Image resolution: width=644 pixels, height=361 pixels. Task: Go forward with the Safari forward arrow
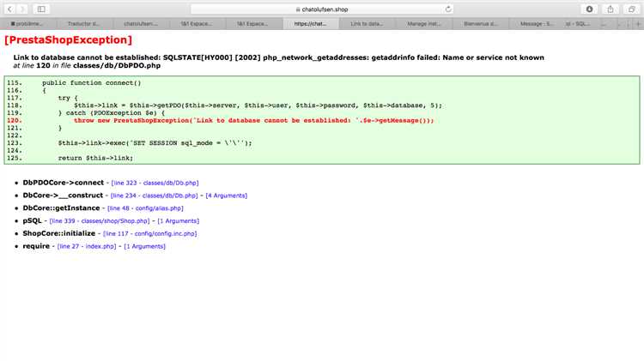(22, 9)
